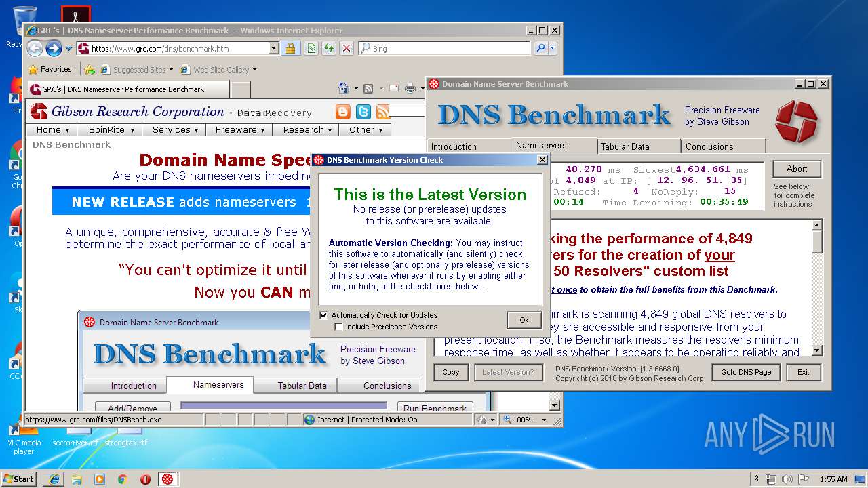Click the compatibility view icon in IE
This screenshot has height=488, width=868.
[311, 48]
